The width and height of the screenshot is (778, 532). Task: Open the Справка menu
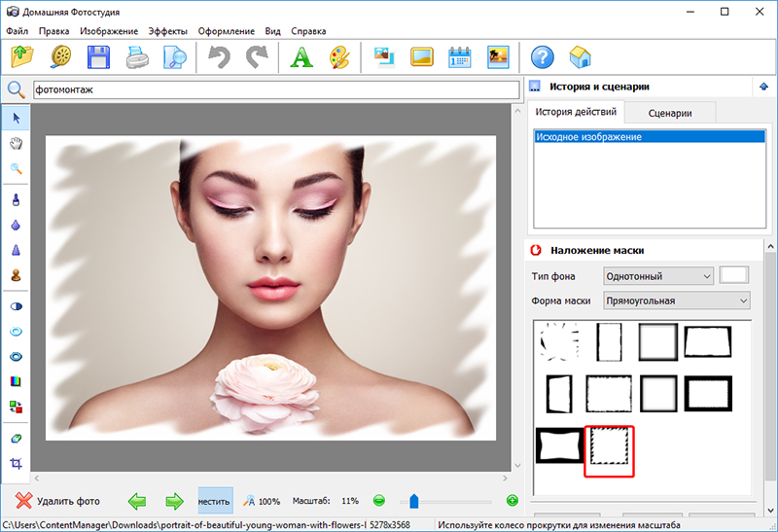[308, 31]
